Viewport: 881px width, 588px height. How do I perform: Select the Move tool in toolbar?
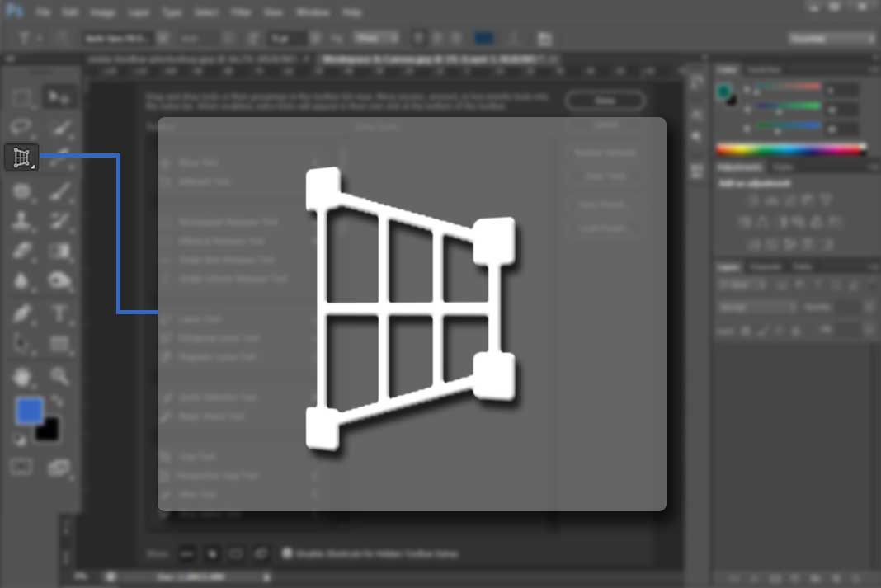[x=59, y=97]
